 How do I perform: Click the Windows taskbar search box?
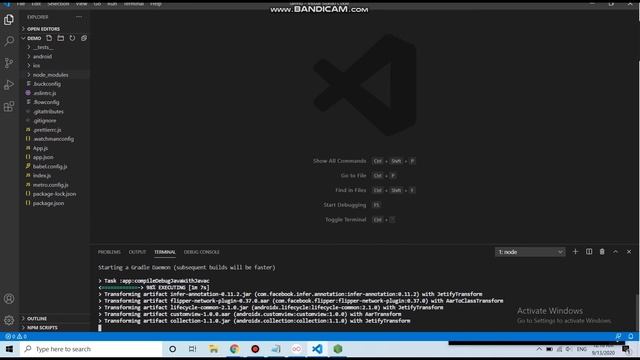click(x=91, y=349)
